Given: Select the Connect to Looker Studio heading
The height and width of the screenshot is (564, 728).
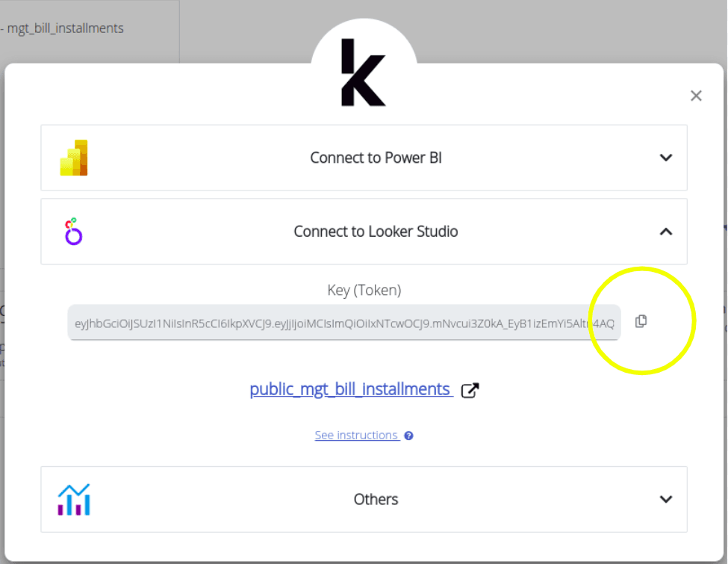Looking at the screenshot, I should click(x=376, y=232).
